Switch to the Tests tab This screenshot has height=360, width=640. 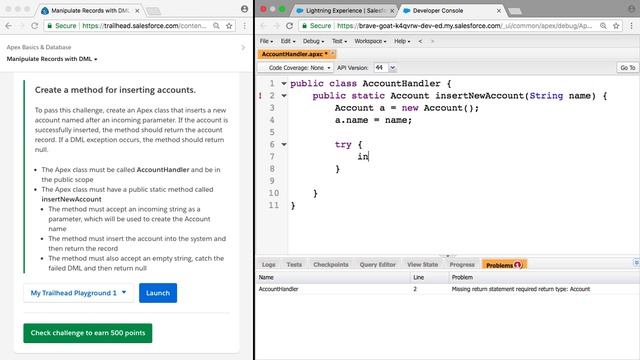[x=294, y=264]
